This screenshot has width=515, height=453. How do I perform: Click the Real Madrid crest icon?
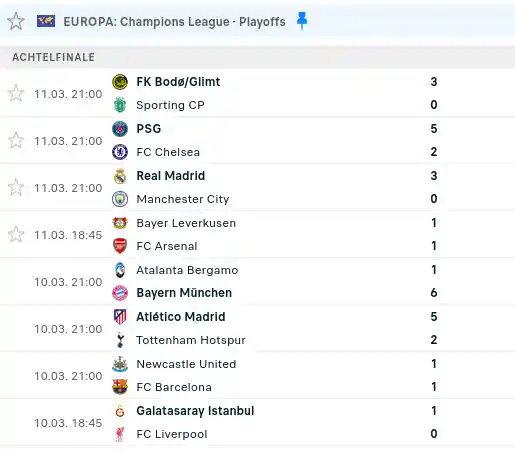pyautogui.click(x=120, y=176)
